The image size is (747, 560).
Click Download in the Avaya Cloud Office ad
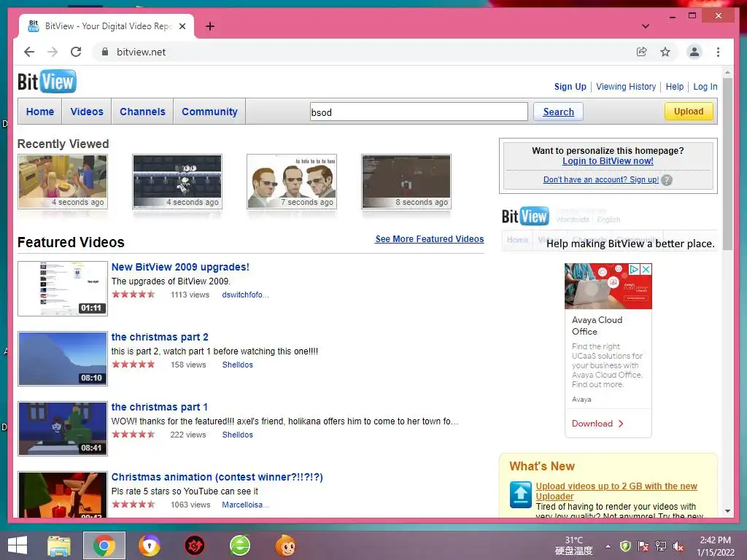pos(597,424)
